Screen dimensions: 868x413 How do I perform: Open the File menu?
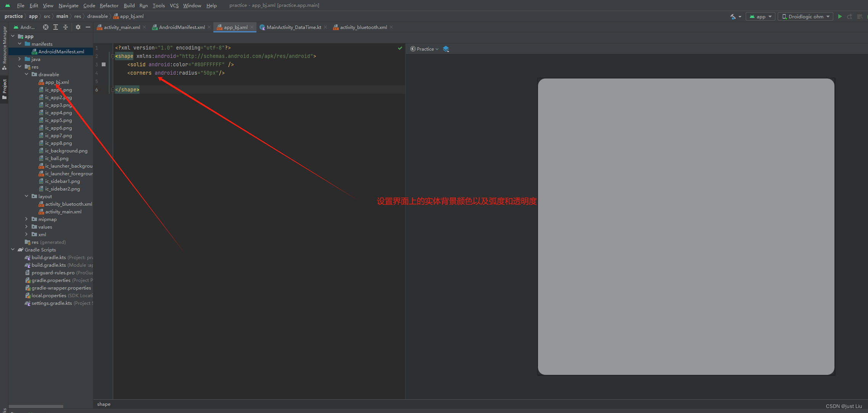21,5
